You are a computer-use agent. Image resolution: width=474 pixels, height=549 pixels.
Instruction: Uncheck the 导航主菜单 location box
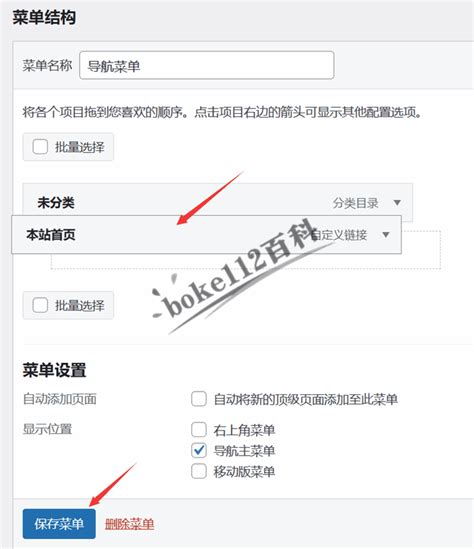pyautogui.click(x=198, y=450)
